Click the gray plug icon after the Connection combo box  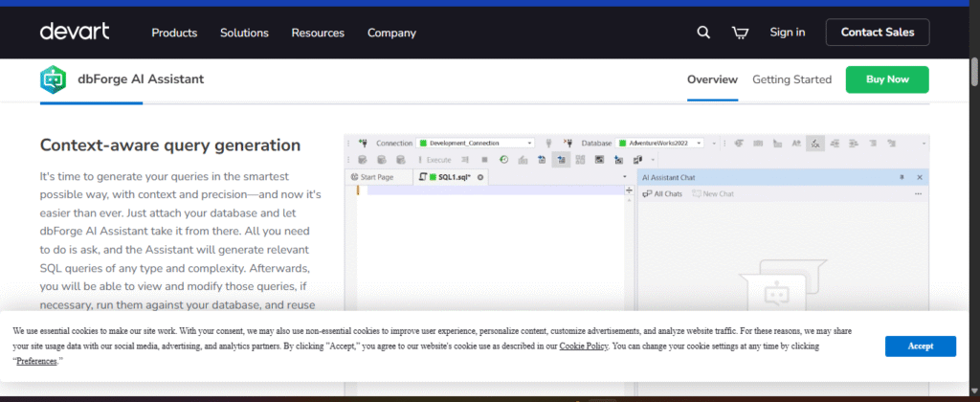coord(548,143)
